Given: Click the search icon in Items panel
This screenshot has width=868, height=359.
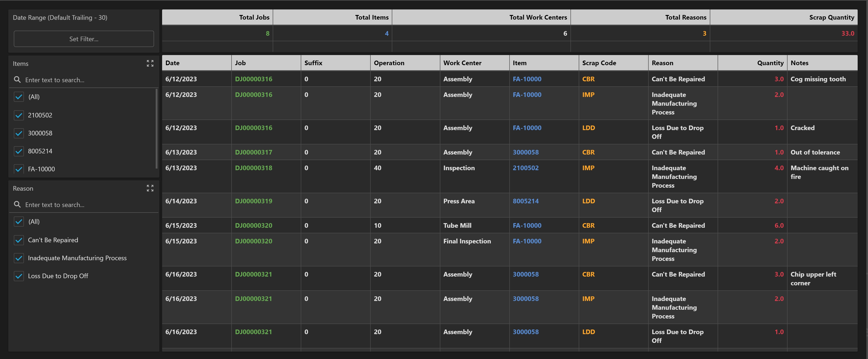Looking at the screenshot, I should tap(17, 80).
